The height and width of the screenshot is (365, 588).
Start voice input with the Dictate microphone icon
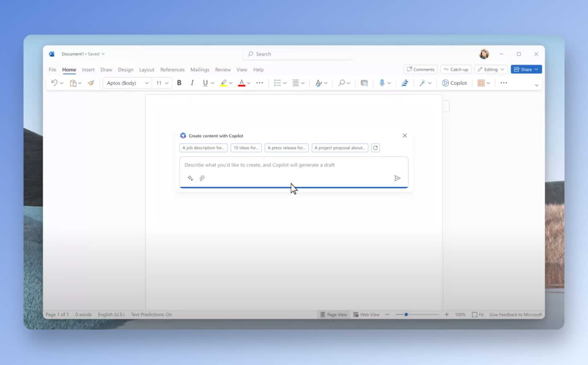[x=382, y=83]
